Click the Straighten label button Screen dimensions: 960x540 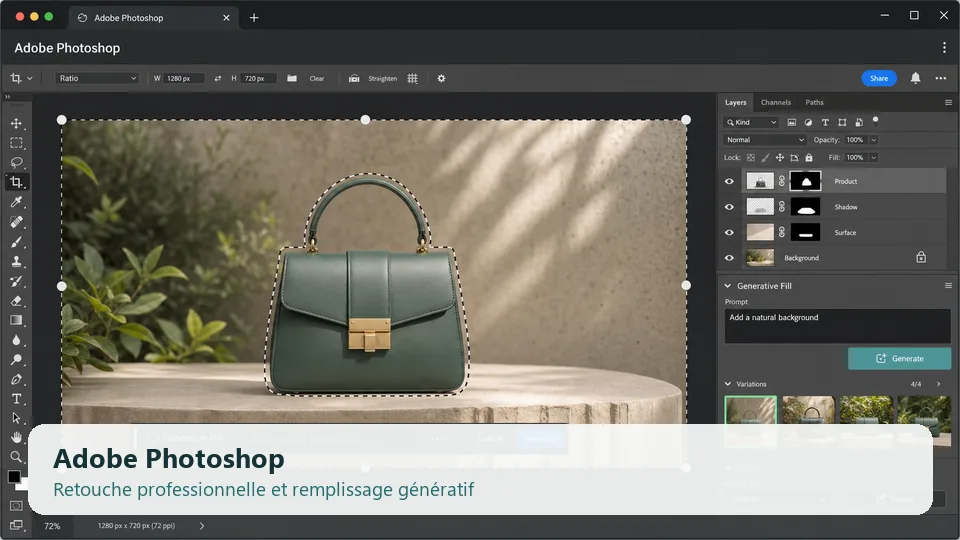pos(383,78)
